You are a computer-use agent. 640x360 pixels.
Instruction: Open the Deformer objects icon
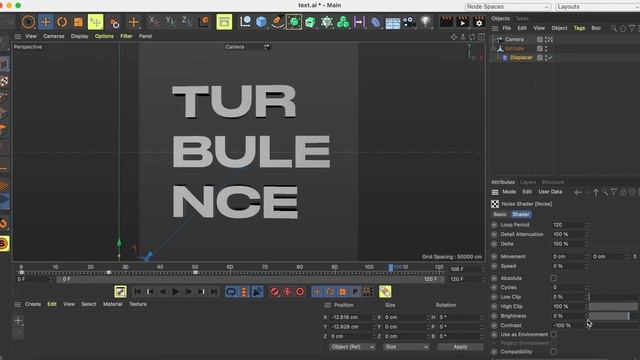coord(376,22)
